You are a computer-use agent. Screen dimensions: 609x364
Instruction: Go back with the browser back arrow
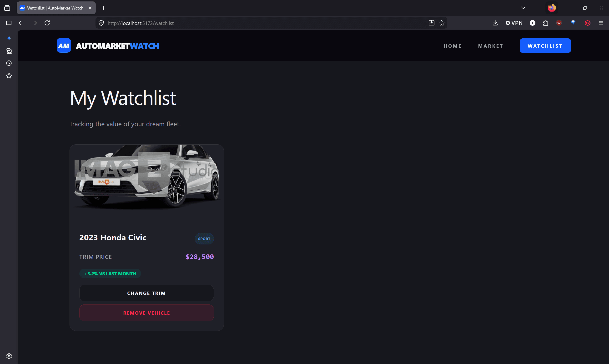(x=21, y=23)
